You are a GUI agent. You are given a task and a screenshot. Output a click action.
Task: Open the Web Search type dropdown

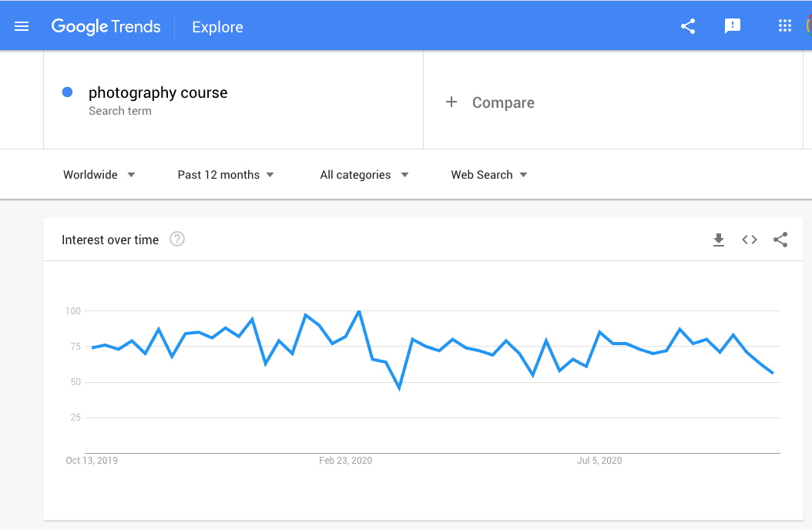click(489, 175)
